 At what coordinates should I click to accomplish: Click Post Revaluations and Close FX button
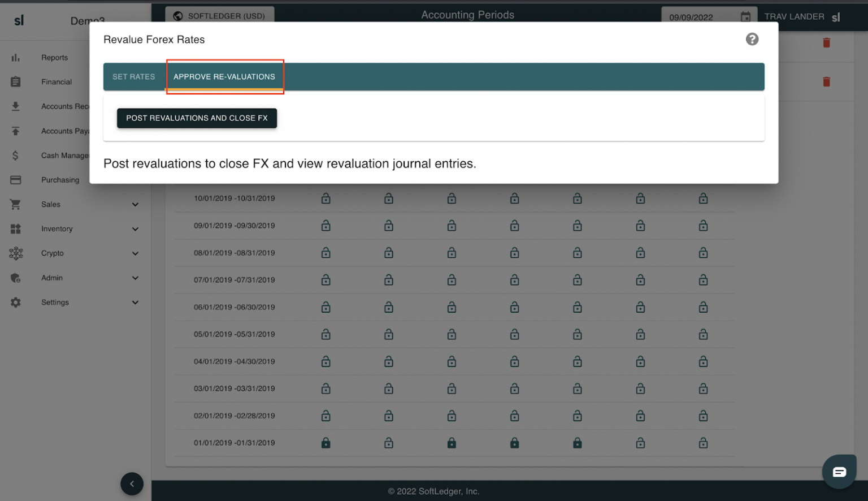pos(197,118)
